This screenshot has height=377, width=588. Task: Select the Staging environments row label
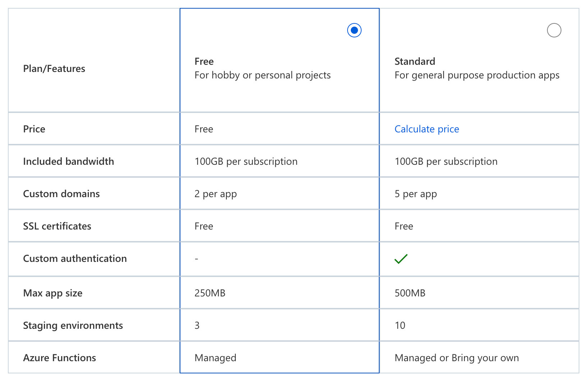(73, 325)
